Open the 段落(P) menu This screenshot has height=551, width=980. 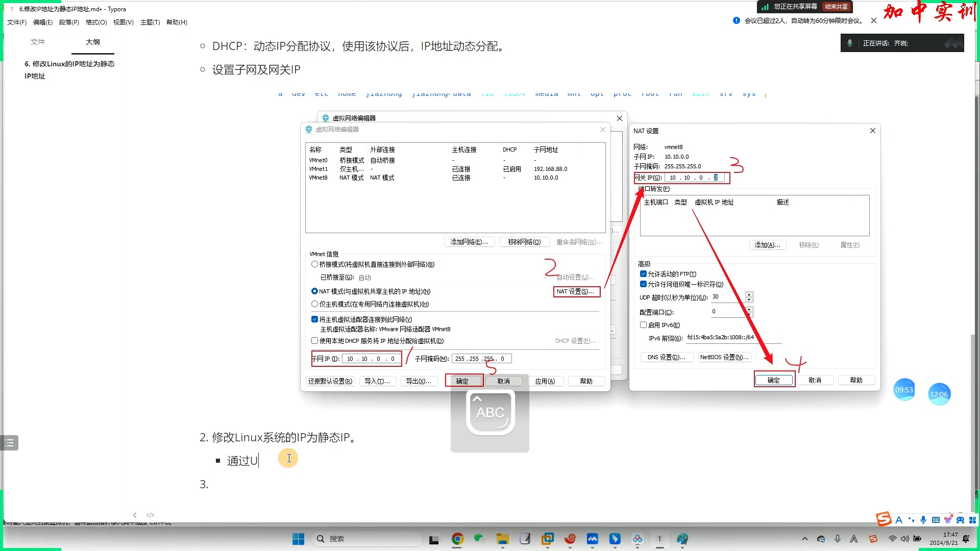coord(69,22)
